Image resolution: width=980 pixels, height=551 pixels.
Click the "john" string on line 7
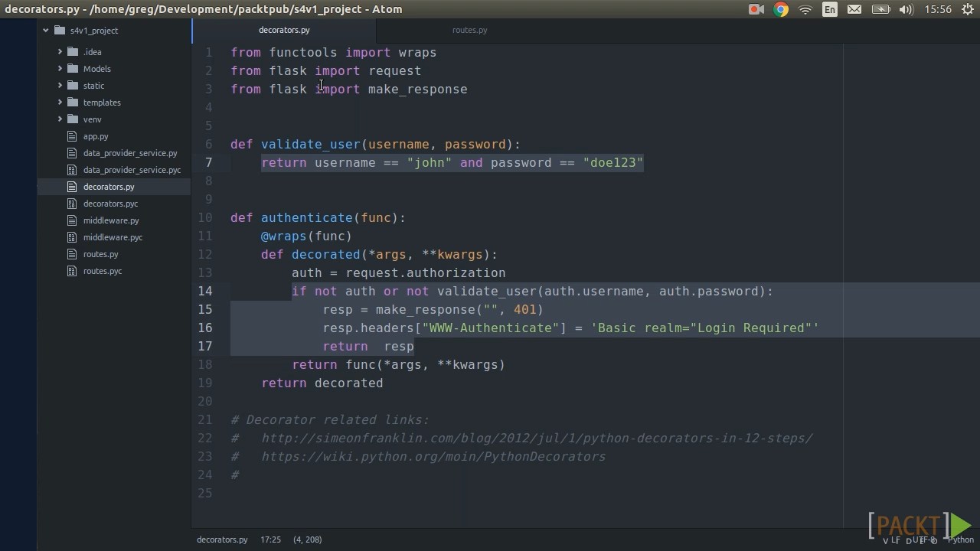(430, 162)
